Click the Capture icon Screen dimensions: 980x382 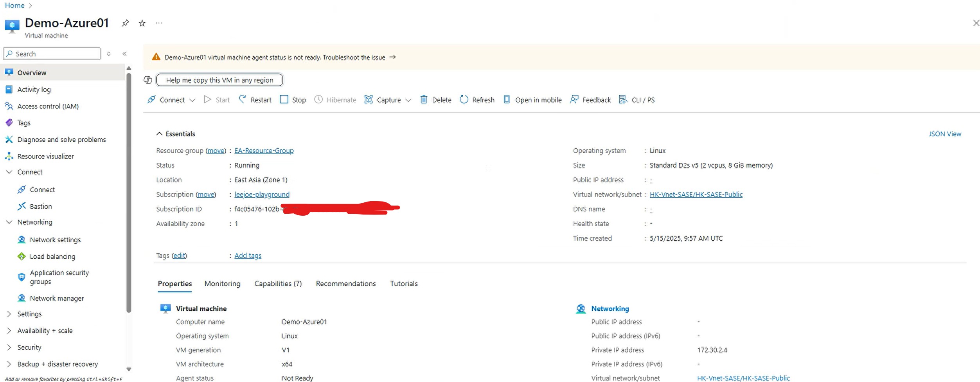pyautogui.click(x=368, y=99)
